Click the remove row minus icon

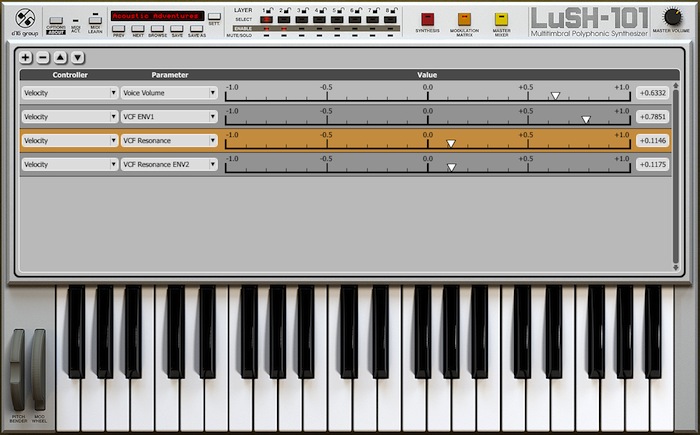coord(43,59)
